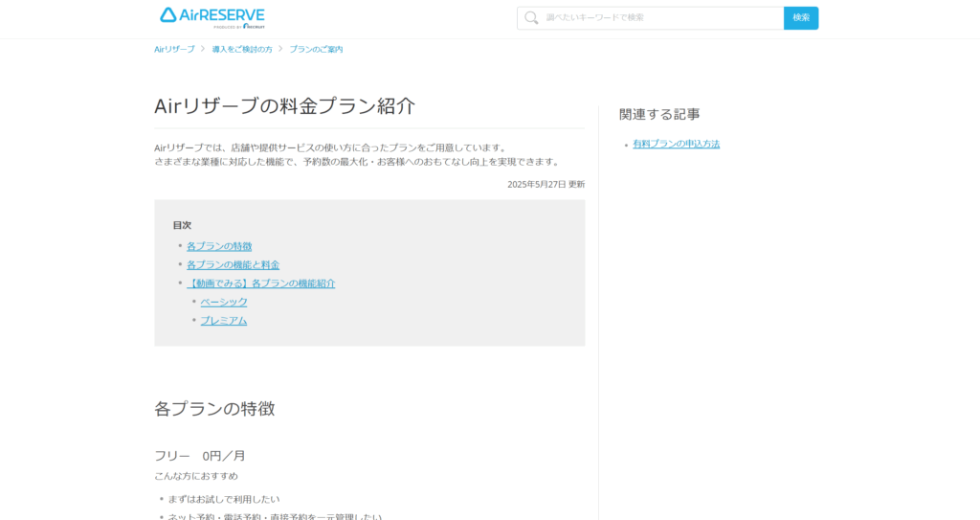This screenshot has height=520, width=980.
Task: Open the AirRESERVE logo home link
Action: click(212, 17)
